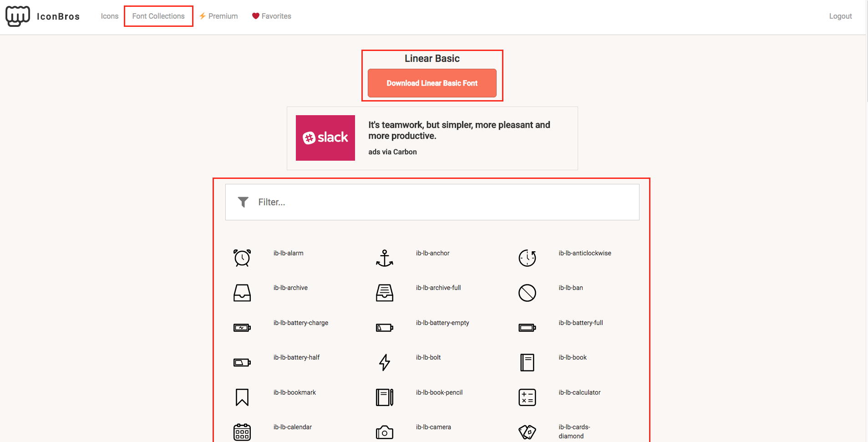Select the camera icon
Screen dimensions: 868x442
coord(385,432)
